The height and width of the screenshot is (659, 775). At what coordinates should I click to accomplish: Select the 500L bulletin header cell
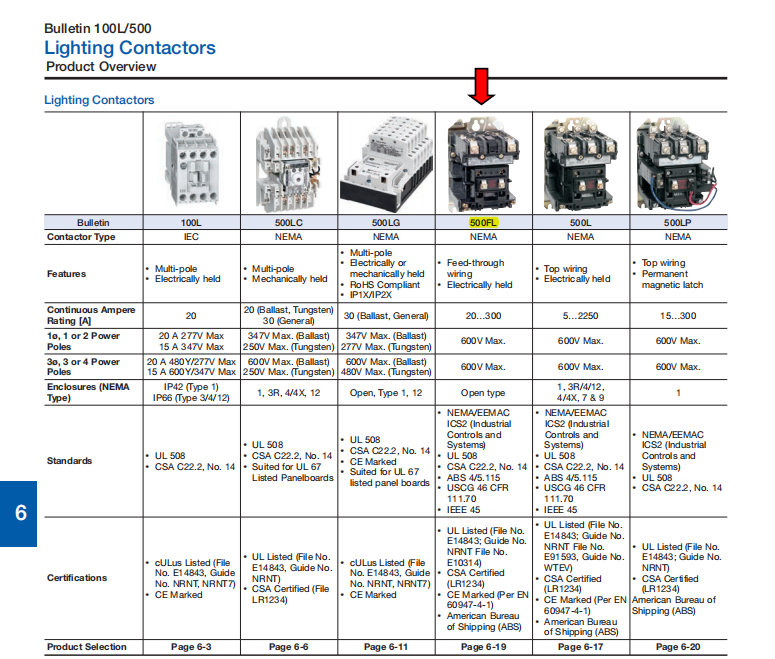tap(580, 222)
